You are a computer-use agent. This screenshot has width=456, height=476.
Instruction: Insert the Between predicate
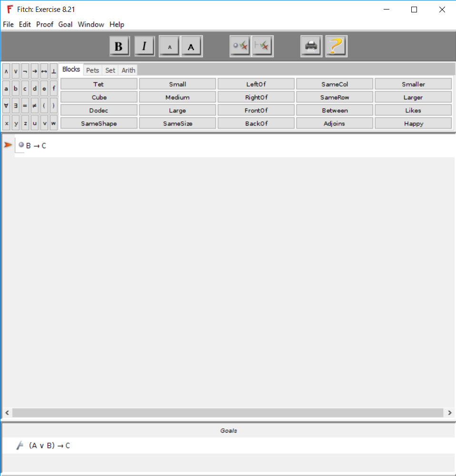click(334, 110)
